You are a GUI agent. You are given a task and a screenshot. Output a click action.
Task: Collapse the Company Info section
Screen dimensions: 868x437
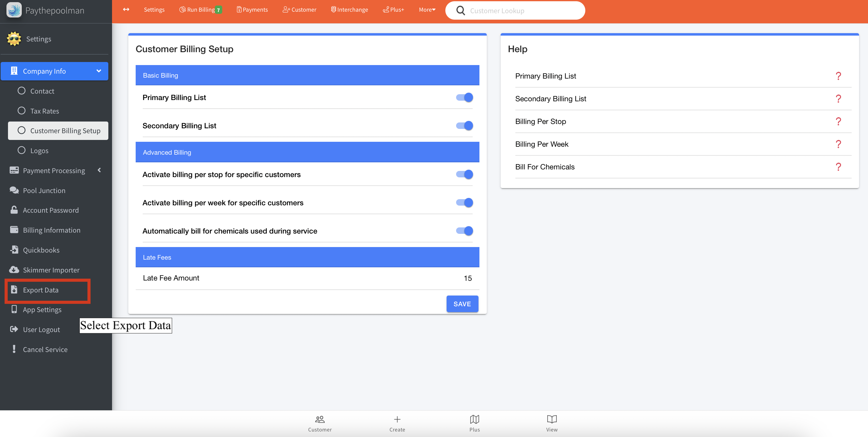[x=99, y=71]
